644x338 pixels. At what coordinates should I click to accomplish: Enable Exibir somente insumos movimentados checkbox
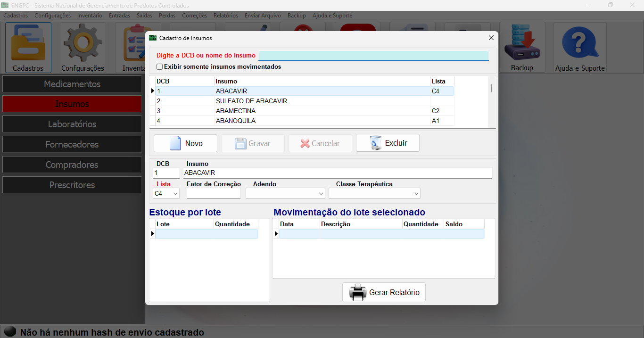pyautogui.click(x=160, y=67)
